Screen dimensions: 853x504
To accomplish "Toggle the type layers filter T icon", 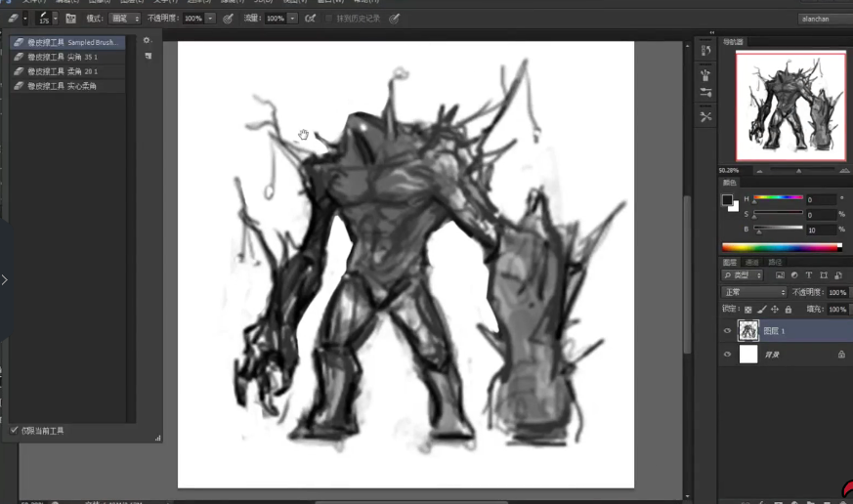I will [x=809, y=275].
